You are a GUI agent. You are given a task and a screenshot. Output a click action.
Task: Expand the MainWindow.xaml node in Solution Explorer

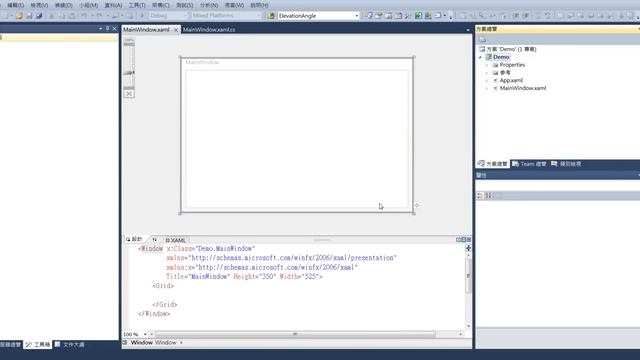(x=487, y=88)
